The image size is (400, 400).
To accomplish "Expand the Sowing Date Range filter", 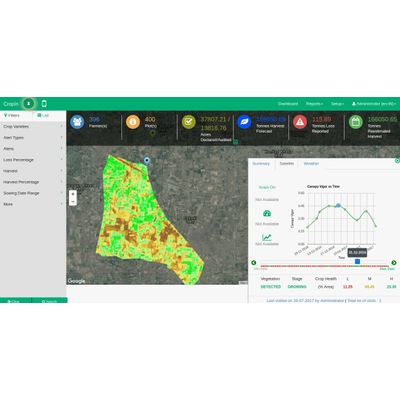I will tap(33, 193).
